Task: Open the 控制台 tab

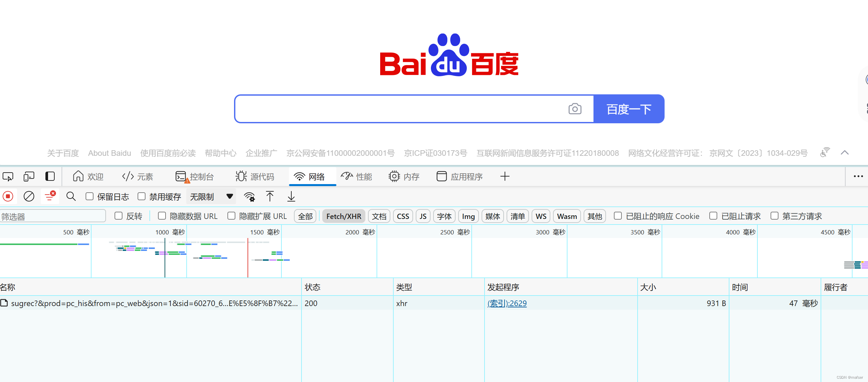Action: pyautogui.click(x=195, y=176)
